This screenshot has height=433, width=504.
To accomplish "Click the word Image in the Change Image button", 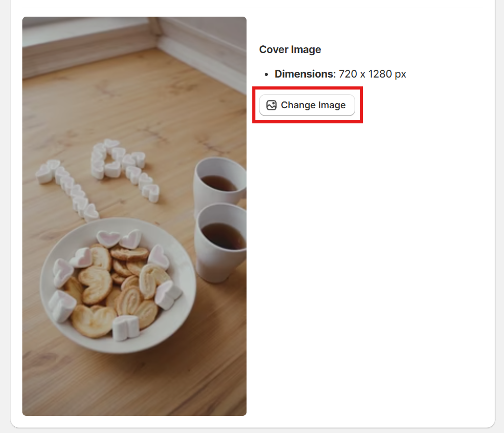I will [x=332, y=105].
